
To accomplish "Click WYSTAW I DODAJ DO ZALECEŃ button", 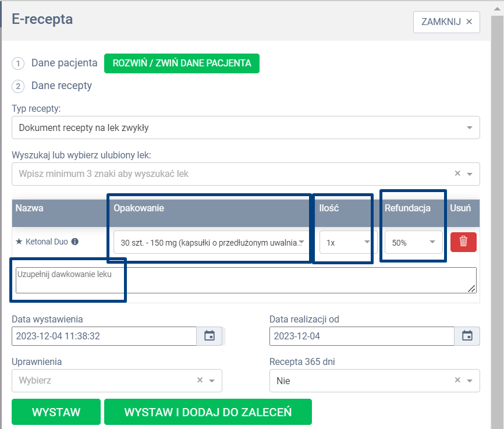I will point(208,412).
